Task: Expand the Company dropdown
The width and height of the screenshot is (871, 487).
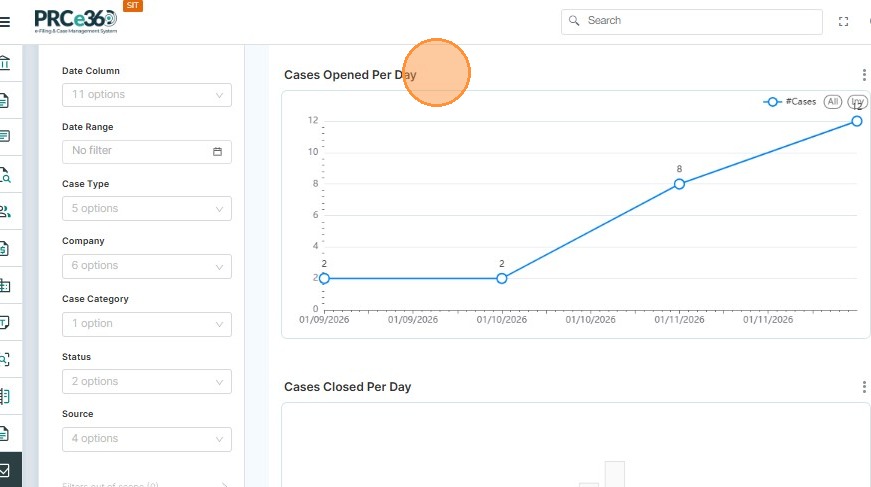Action: (147, 266)
